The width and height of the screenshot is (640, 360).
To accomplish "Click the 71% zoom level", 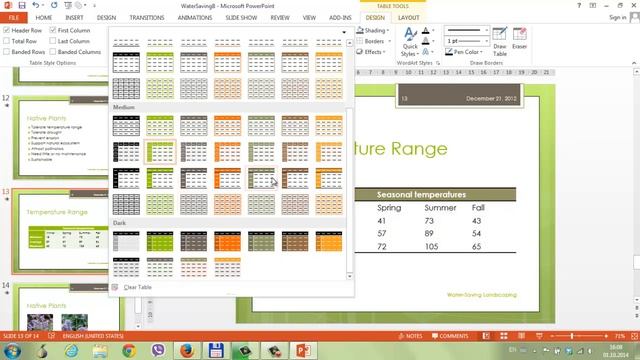I will coord(620,336).
